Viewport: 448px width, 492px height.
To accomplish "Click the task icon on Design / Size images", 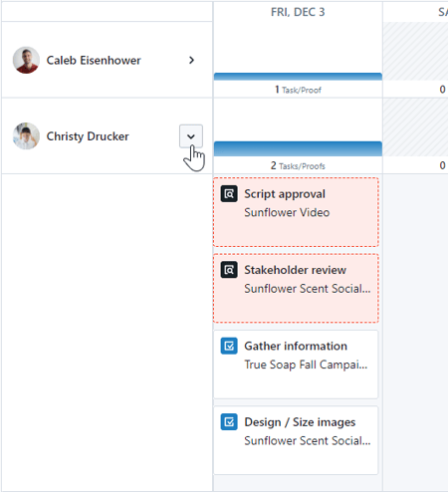I will coord(229,422).
